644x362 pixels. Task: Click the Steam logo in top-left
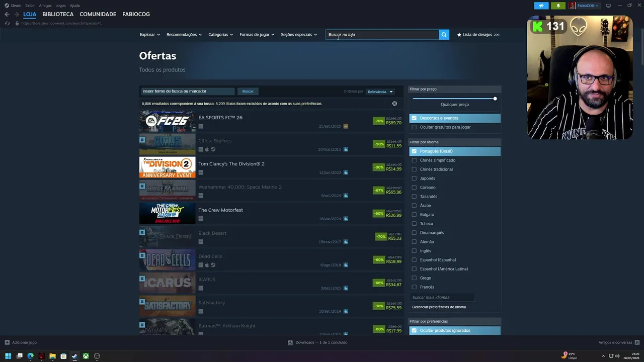tap(7, 6)
